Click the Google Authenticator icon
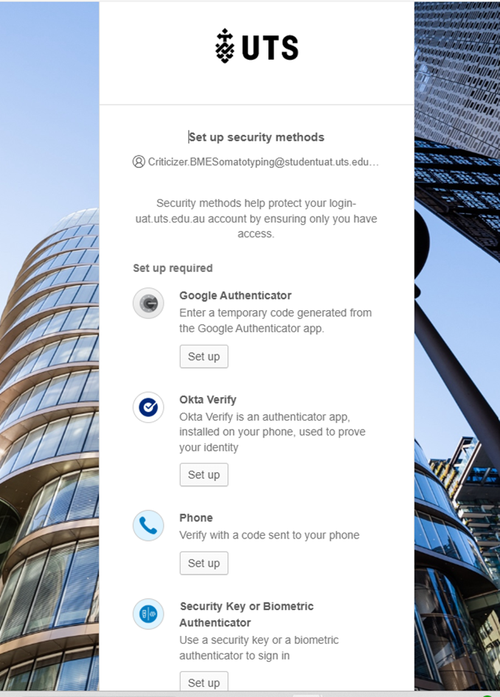 [x=148, y=303]
